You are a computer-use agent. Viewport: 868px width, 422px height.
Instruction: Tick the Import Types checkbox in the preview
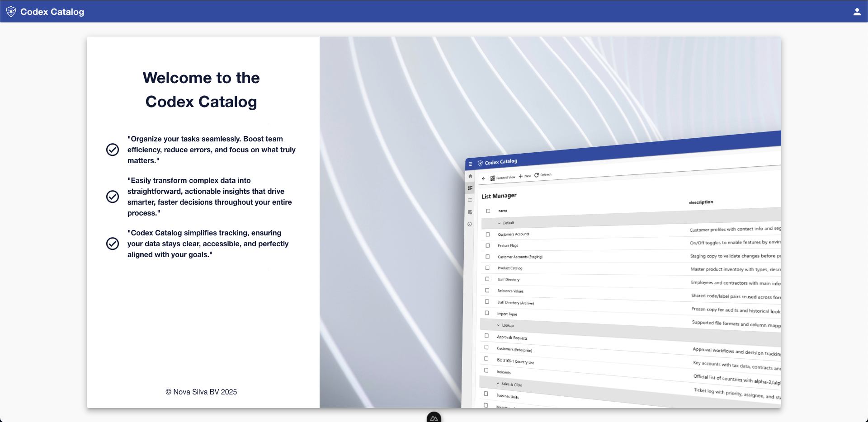tap(487, 313)
